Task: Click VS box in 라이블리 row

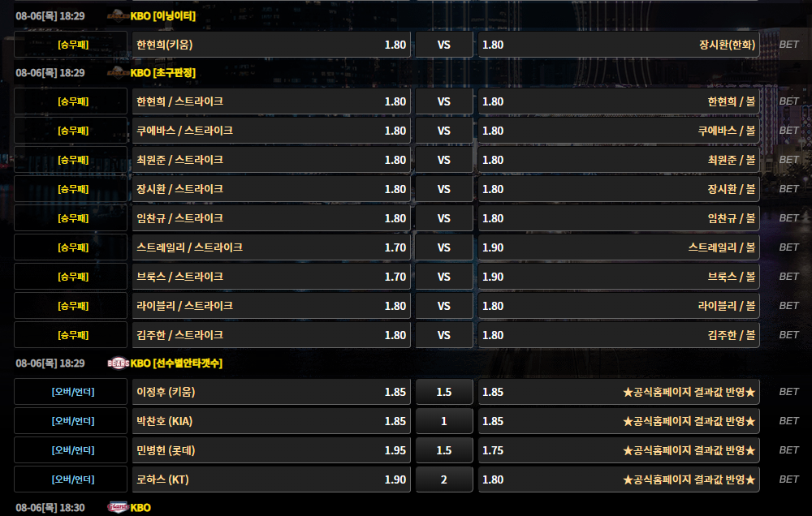Action: pos(443,306)
